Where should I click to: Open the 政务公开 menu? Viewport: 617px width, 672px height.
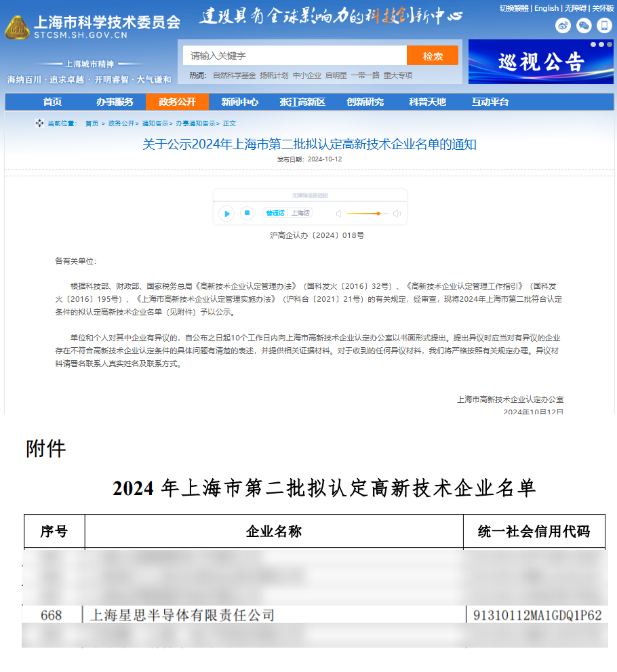tap(177, 102)
